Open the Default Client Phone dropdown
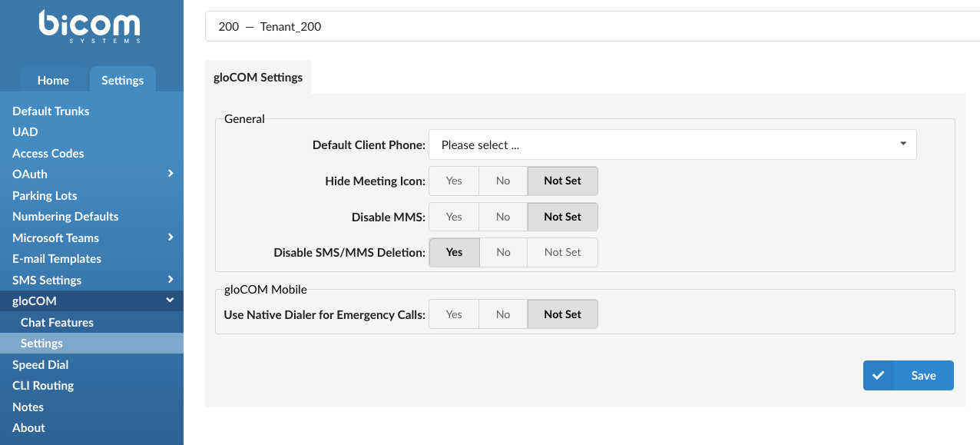Image resolution: width=980 pixels, height=445 pixels. tap(672, 144)
